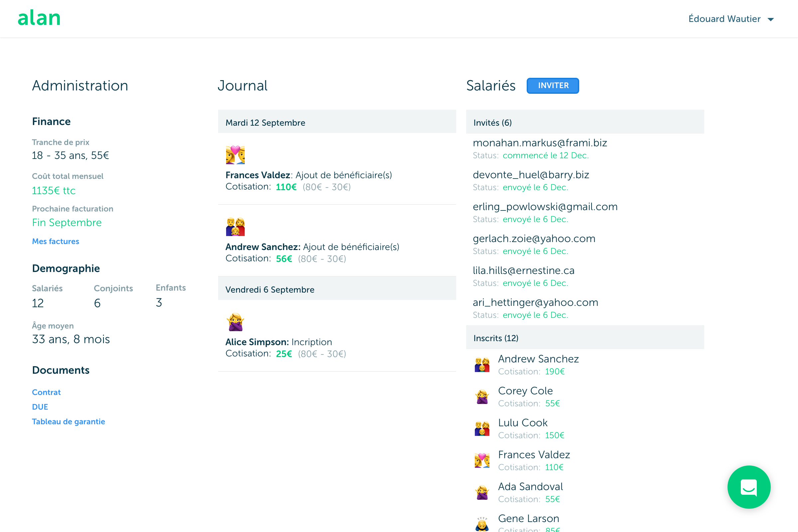Click Lulu Cook's family avatar icon

tap(482, 429)
